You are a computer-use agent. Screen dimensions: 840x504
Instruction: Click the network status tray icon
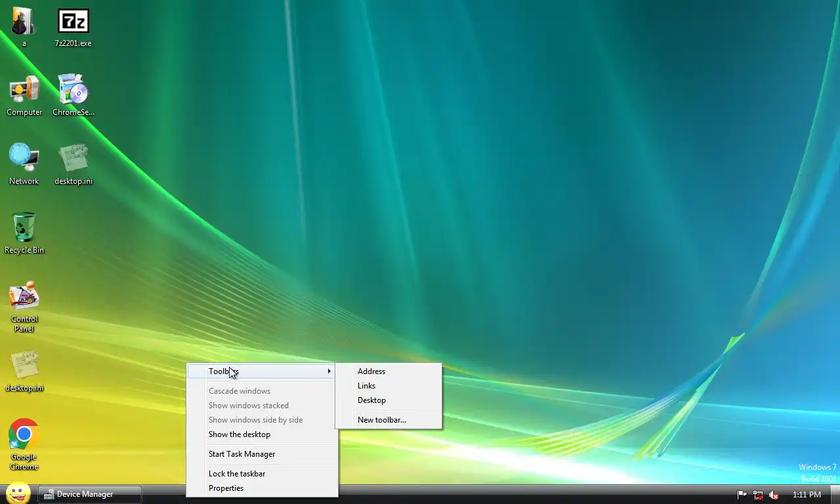[x=758, y=495]
